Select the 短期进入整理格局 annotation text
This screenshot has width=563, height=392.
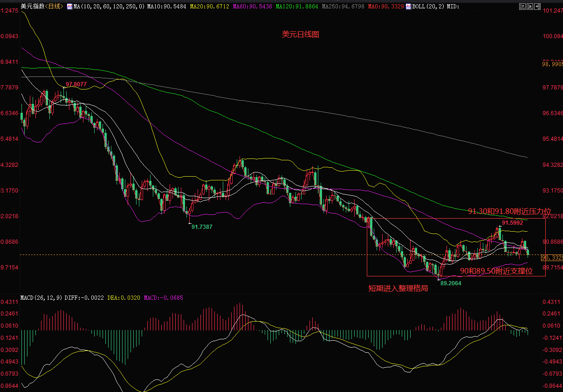(398, 288)
